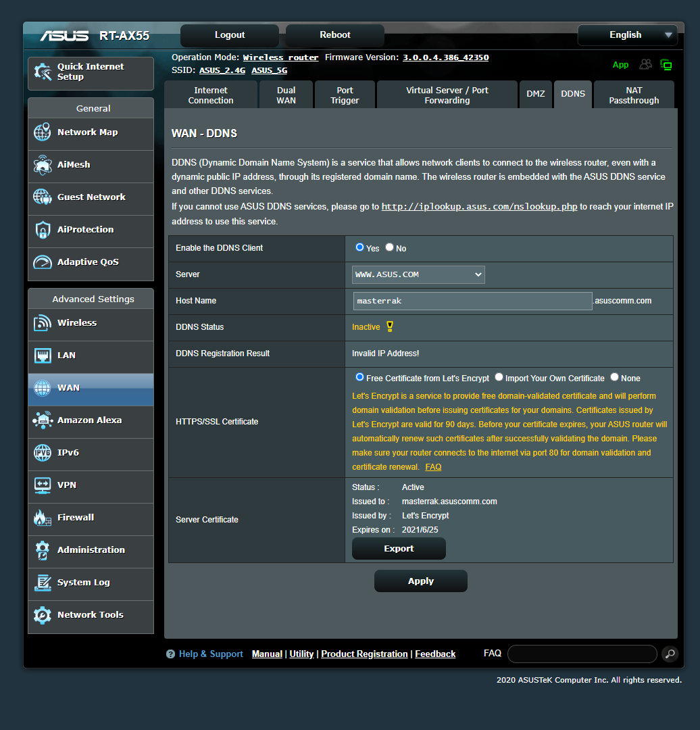
Task: Switch to Dual WAN tab
Action: [x=286, y=95]
